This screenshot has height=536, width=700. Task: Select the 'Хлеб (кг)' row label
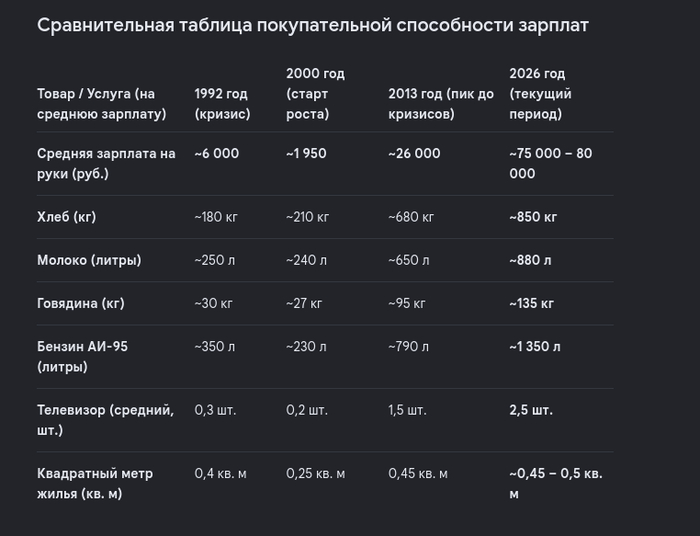click(67, 217)
